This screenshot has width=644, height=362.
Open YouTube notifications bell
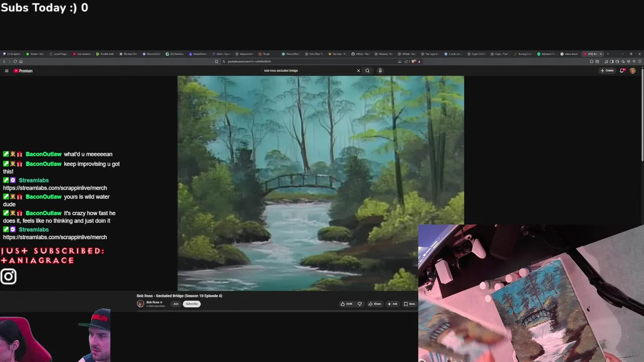[x=622, y=70]
